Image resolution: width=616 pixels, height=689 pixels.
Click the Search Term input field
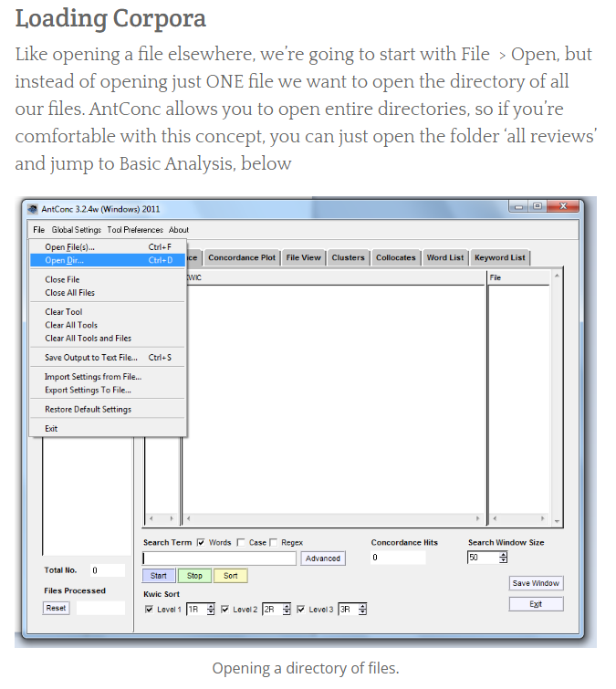[219, 559]
